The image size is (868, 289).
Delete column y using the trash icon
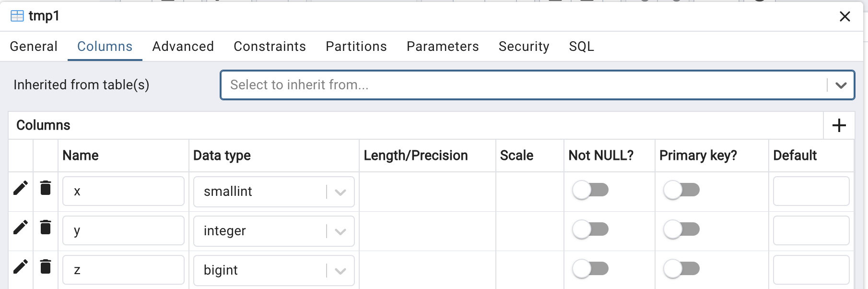46,227
